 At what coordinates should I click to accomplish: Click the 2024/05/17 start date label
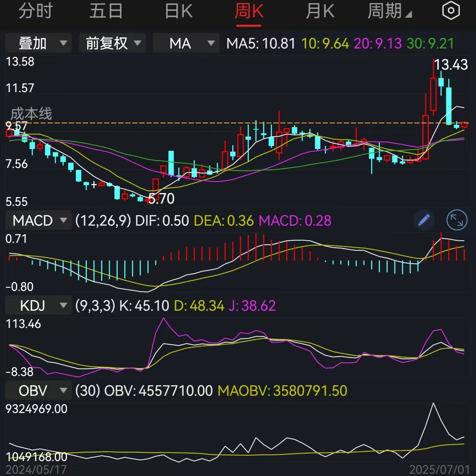pos(37,469)
